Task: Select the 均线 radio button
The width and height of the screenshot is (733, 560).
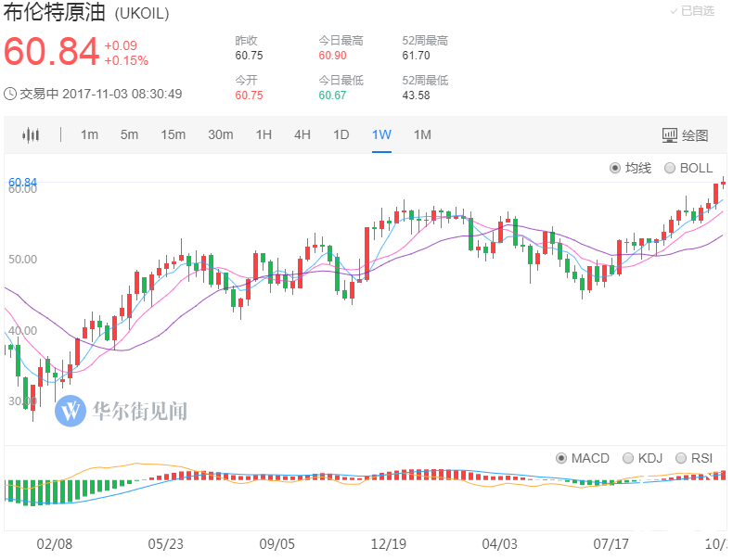Action: pyautogui.click(x=615, y=168)
